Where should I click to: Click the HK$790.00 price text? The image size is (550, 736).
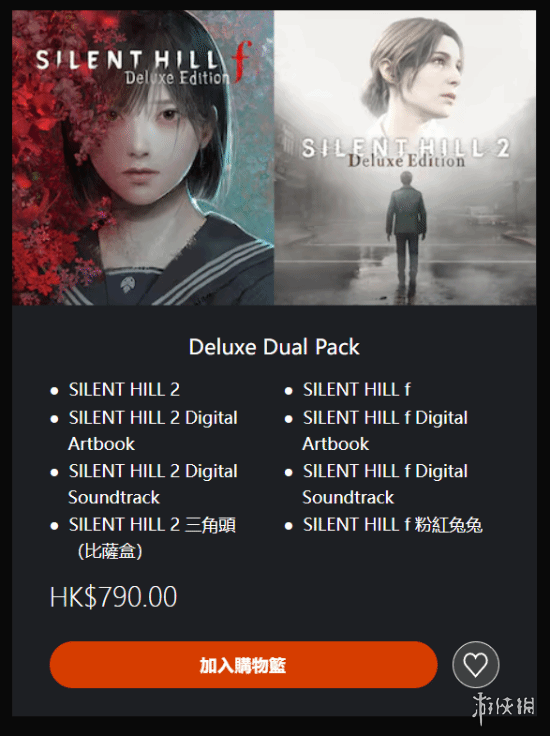[113, 597]
